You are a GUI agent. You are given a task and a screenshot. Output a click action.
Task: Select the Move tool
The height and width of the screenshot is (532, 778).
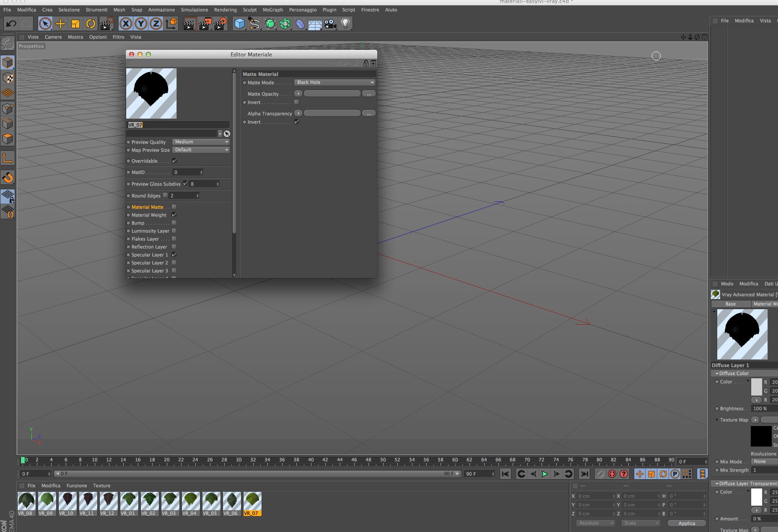[60, 23]
